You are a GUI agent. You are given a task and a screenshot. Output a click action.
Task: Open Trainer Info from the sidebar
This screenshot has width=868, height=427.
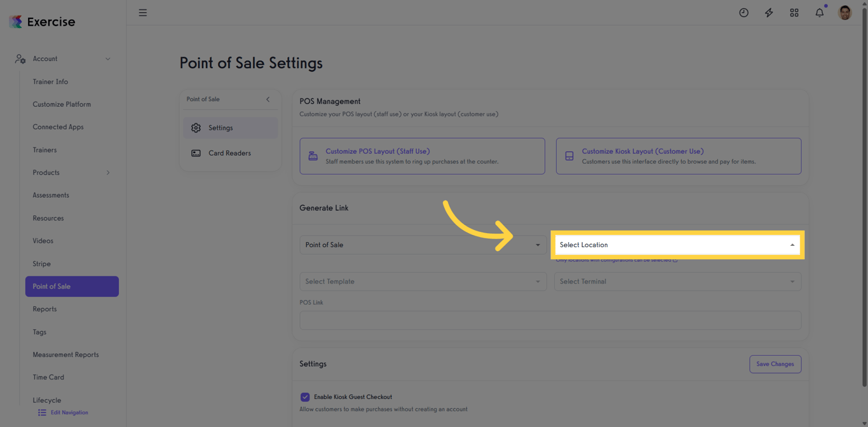pos(50,81)
